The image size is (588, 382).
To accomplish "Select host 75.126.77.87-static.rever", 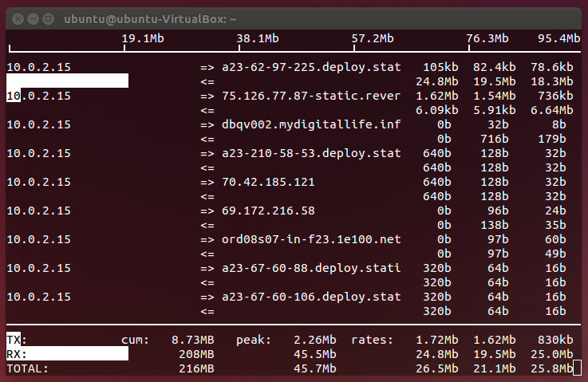I will [x=311, y=96].
